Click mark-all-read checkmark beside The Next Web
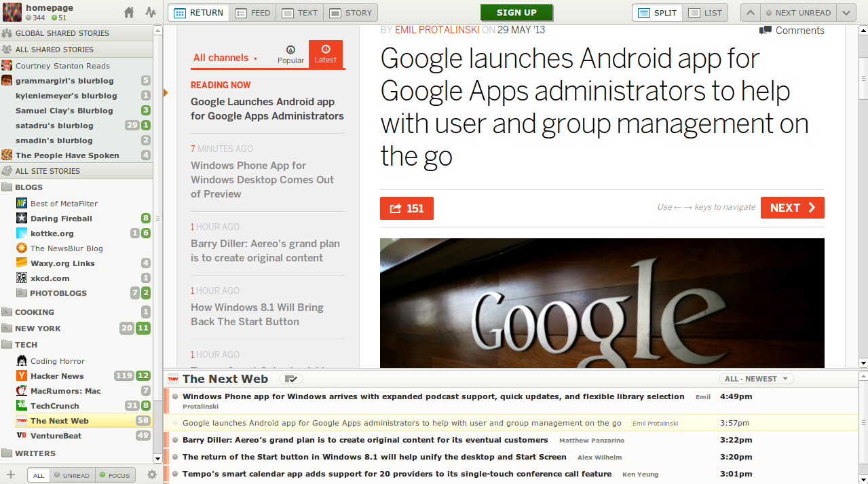Viewport: 868px width, 484px height. [x=290, y=379]
